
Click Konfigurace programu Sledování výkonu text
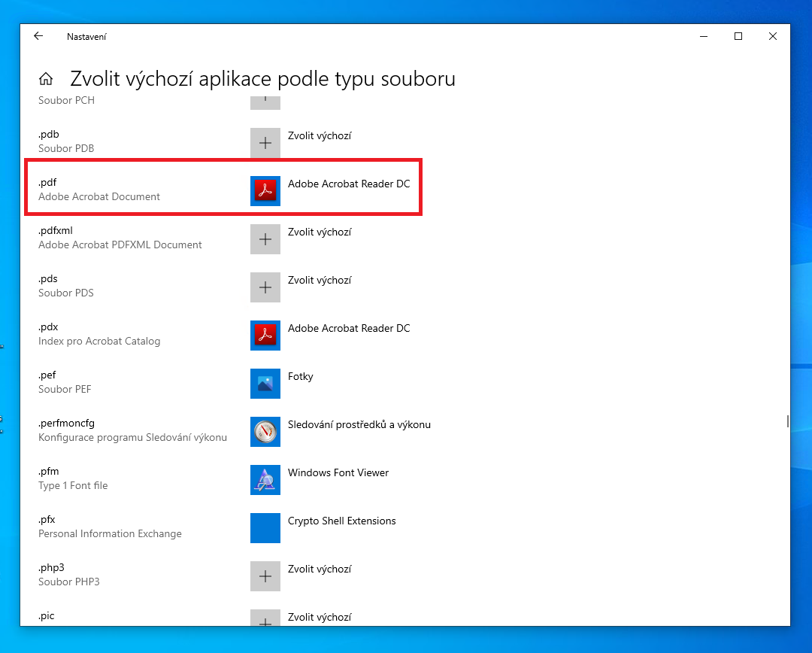[x=132, y=438]
